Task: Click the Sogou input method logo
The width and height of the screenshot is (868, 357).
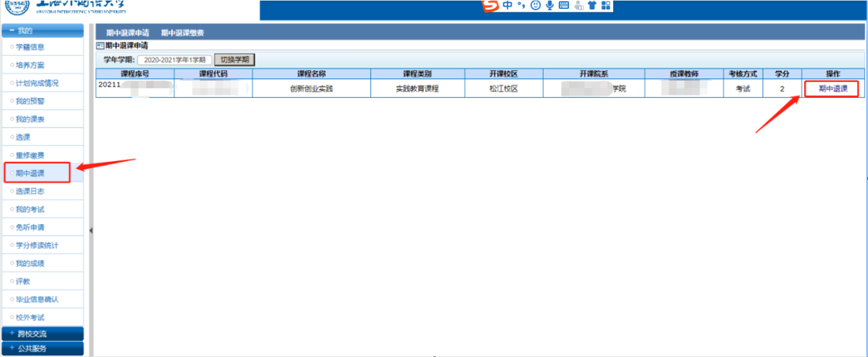Action: tap(492, 5)
